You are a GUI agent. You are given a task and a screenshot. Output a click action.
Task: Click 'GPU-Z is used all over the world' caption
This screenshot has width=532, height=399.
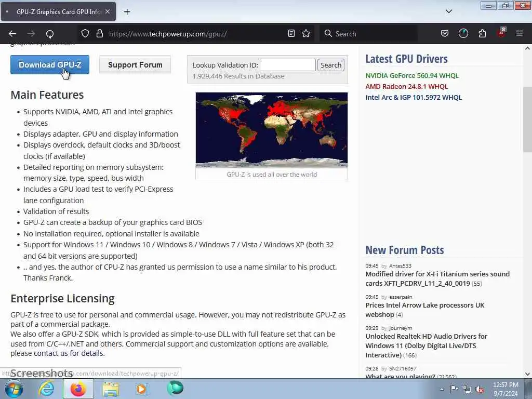click(x=271, y=174)
